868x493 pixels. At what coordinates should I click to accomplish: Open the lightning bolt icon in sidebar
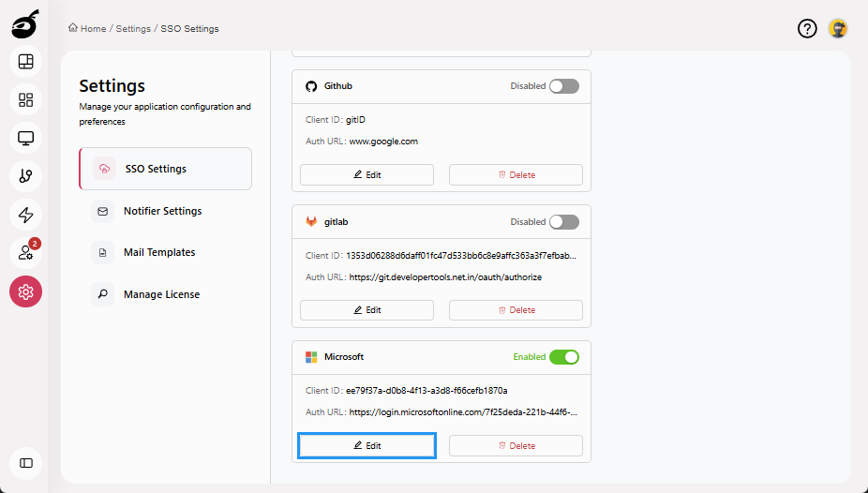(25, 215)
